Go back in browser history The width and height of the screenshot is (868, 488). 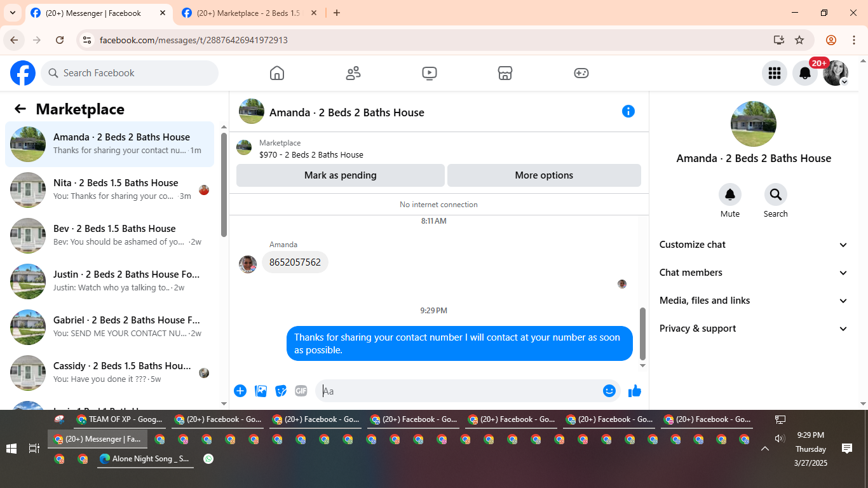click(x=14, y=40)
